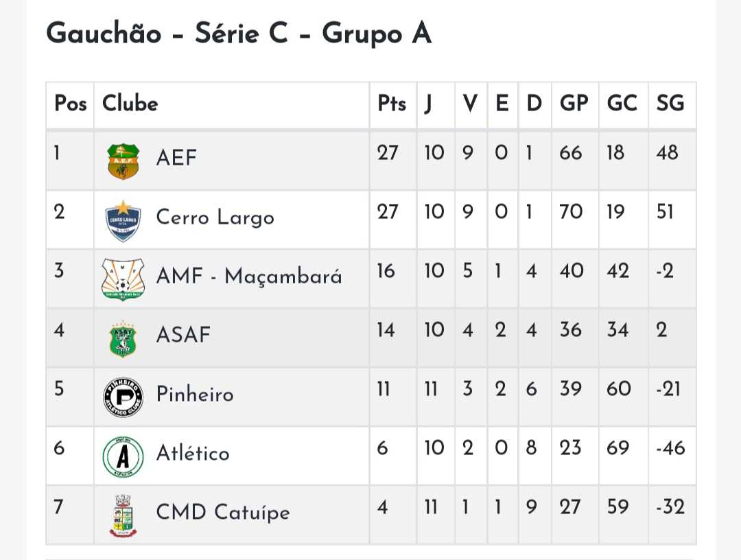This screenshot has width=741, height=560.
Task: Open the CMD Catuípe team name
Action: pyautogui.click(x=223, y=513)
